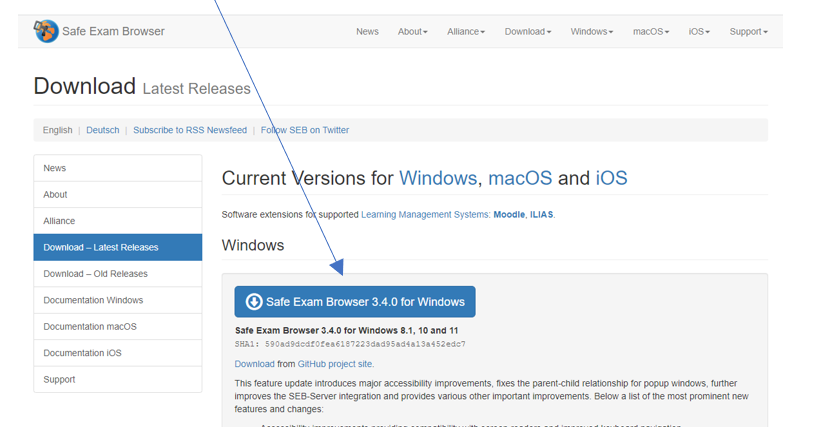Open the GitHub project site link
825x444 pixels.
[x=335, y=364]
